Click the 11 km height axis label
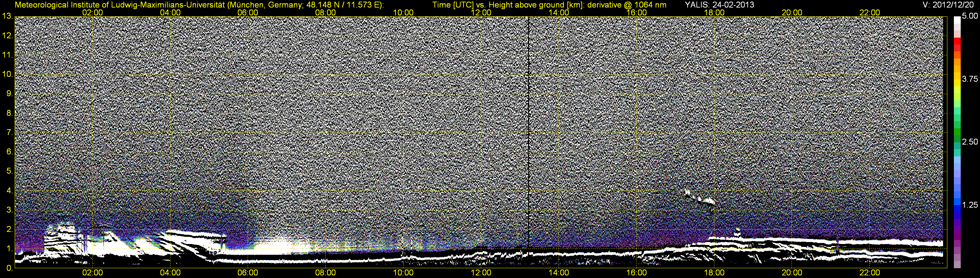This screenshot has width=980, height=278. click(7, 55)
